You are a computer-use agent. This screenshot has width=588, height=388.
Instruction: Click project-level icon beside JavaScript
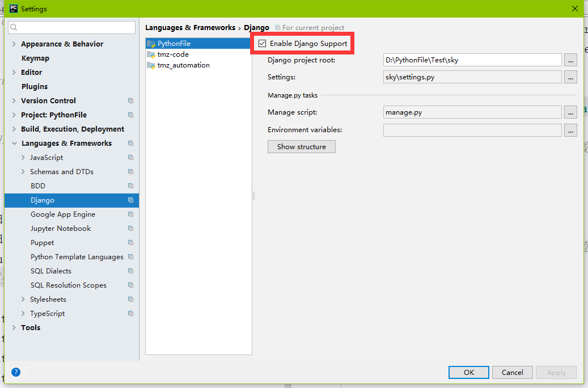[x=130, y=158]
